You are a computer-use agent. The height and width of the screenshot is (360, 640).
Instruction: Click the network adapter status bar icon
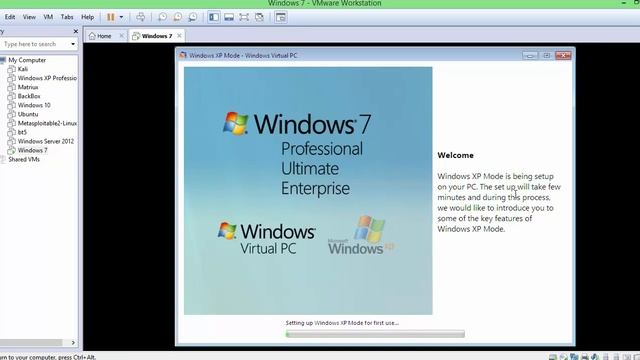[574, 357]
